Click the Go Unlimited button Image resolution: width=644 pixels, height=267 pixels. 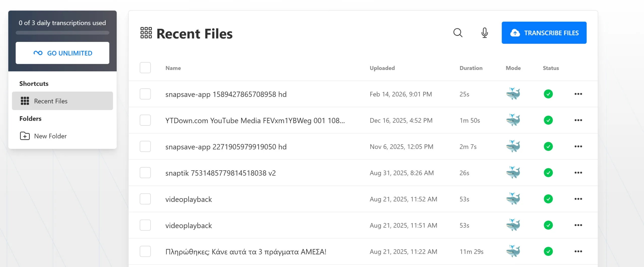(62, 53)
